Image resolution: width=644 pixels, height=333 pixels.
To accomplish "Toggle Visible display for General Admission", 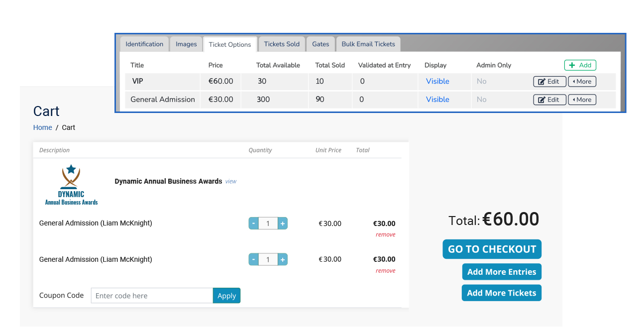I will click(437, 100).
